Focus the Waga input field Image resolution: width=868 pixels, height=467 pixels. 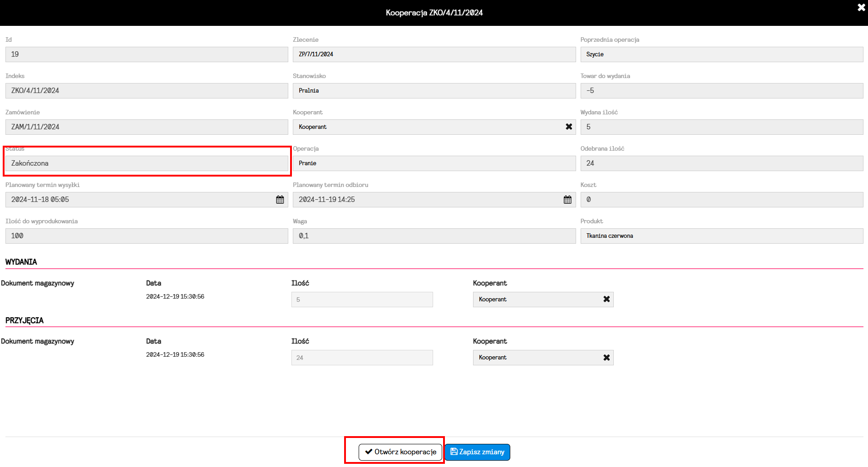click(x=434, y=236)
